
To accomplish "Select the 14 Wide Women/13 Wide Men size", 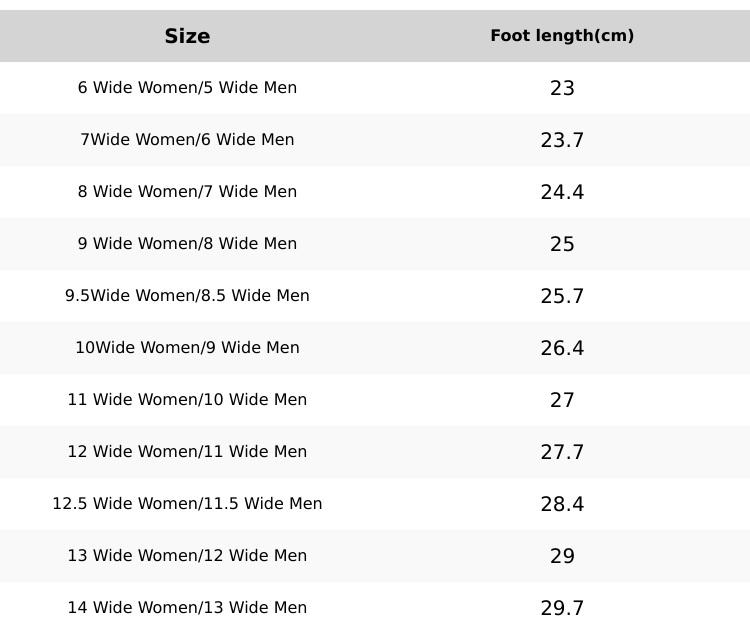I will [x=187, y=608].
